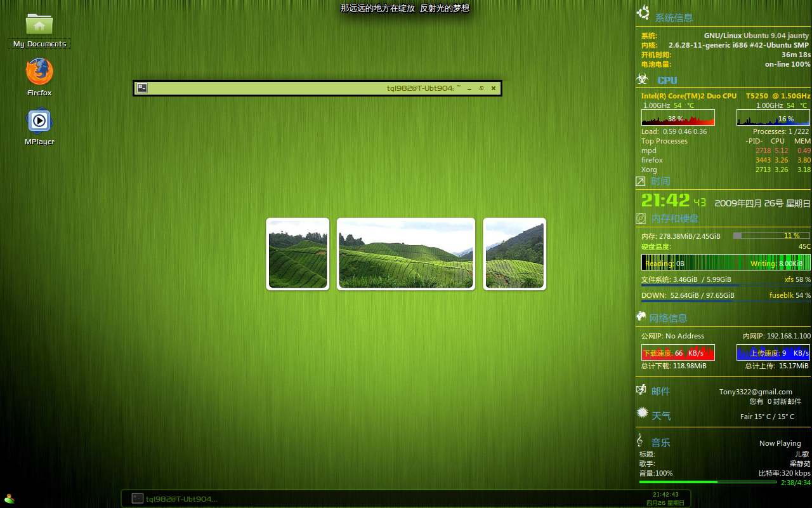This screenshot has width=812, height=508.
Task: Click the mail icon beside 邮件
Action: click(x=641, y=389)
